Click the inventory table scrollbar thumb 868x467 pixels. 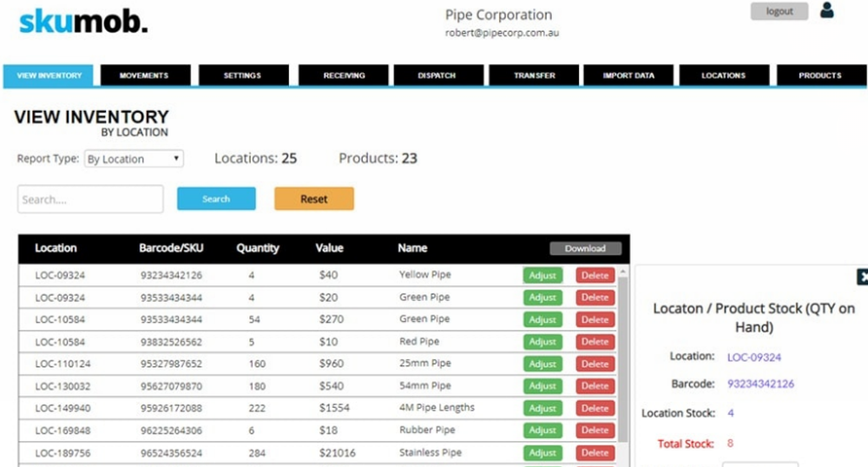click(x=622, y=359)
